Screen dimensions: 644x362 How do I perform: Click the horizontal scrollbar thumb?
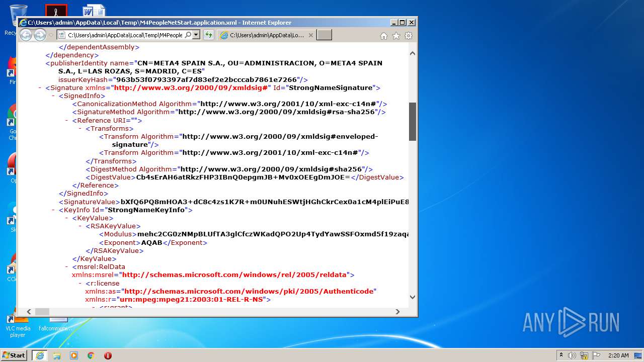point(42,312)
